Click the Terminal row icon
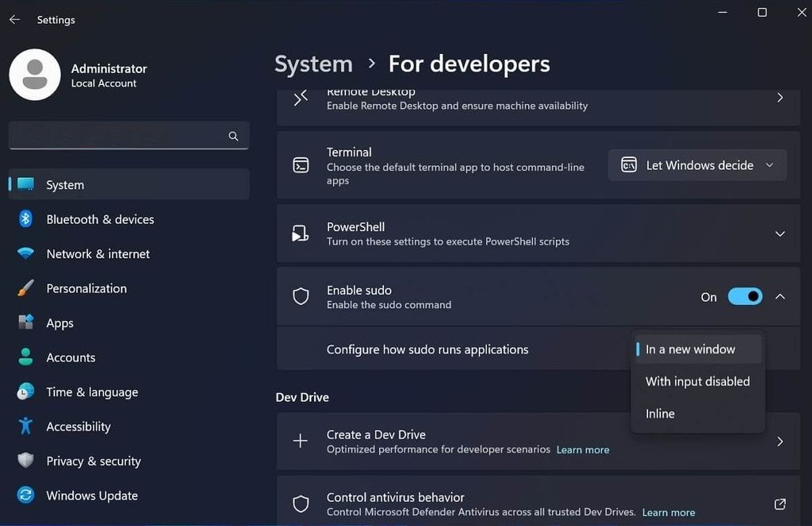Screen dimensions: 812x526 (301, 165)
